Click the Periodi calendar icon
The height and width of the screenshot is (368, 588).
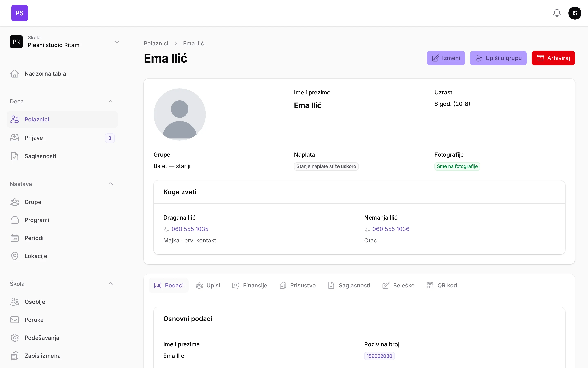click(14, 238)
